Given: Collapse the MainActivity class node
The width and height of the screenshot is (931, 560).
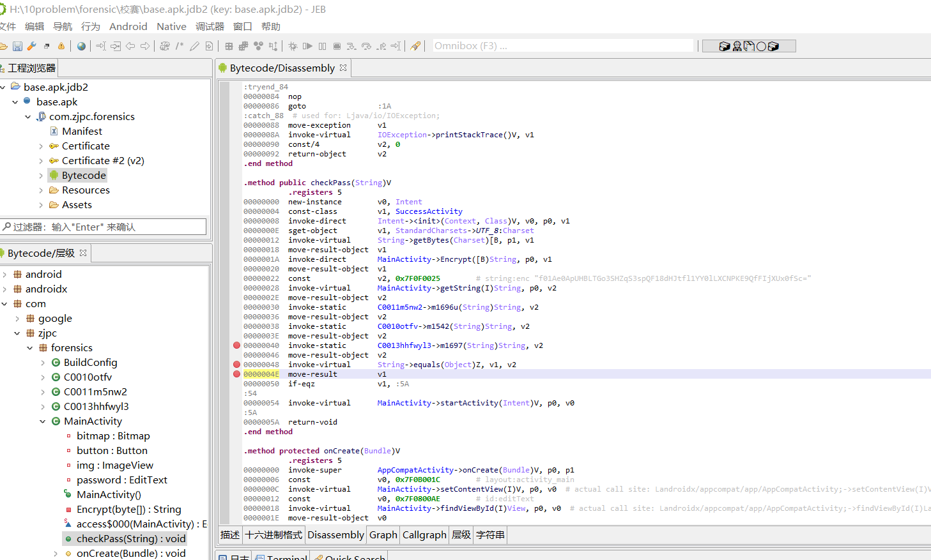Looking at the screenshot, I should point(43,421).
